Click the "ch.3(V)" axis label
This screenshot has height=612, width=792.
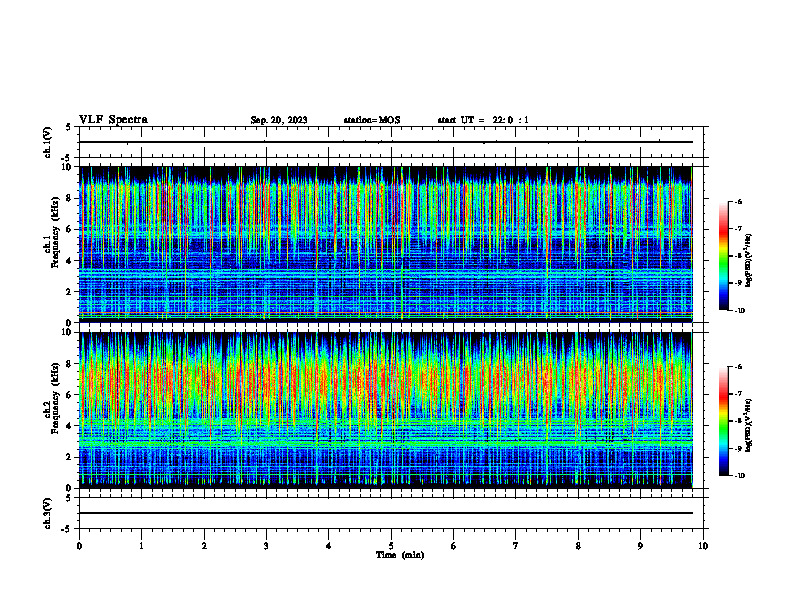point(48,513)
